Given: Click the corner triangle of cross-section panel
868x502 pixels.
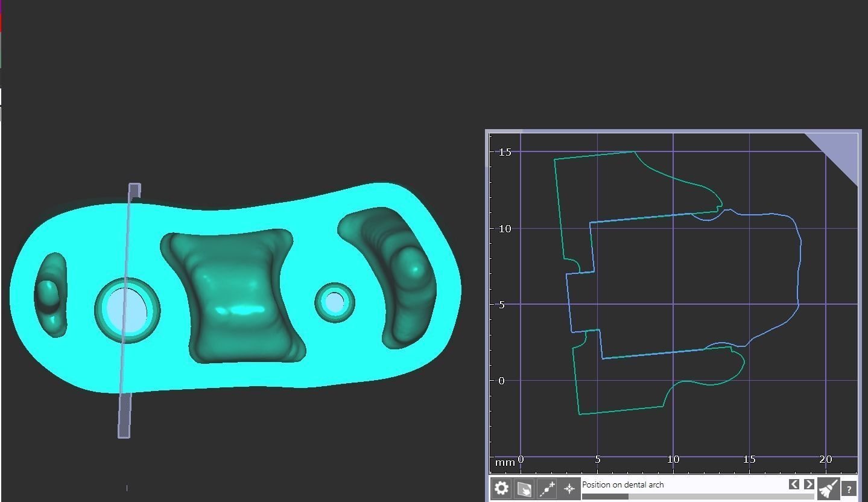Looking at the screenshot, I should pos(839,152).
